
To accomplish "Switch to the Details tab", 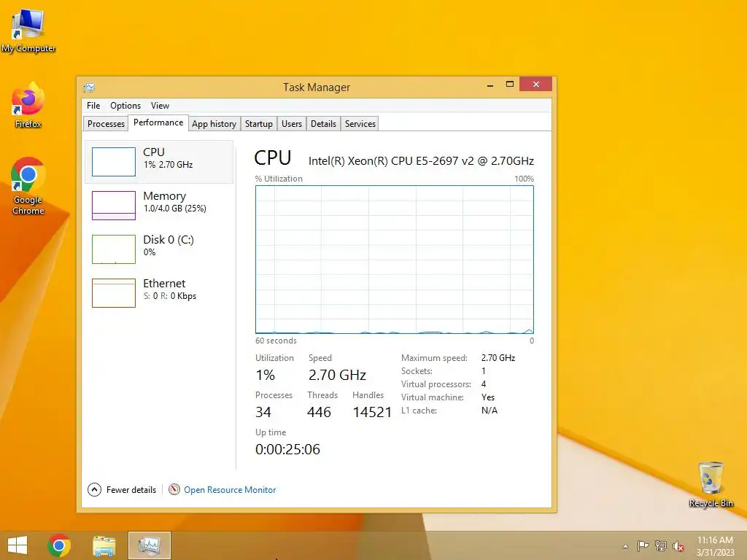I will click(x=323, y=124).
